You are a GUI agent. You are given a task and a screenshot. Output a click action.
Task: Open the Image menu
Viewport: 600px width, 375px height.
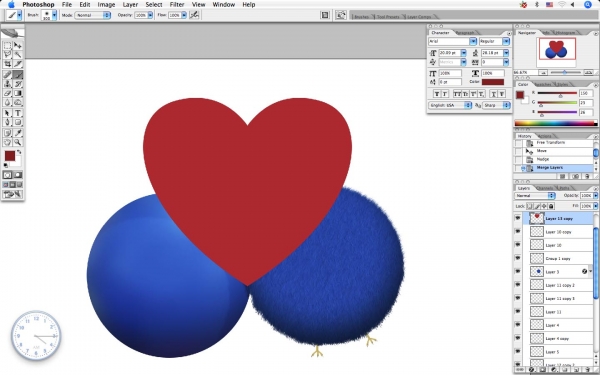click(x=106, y=5)
